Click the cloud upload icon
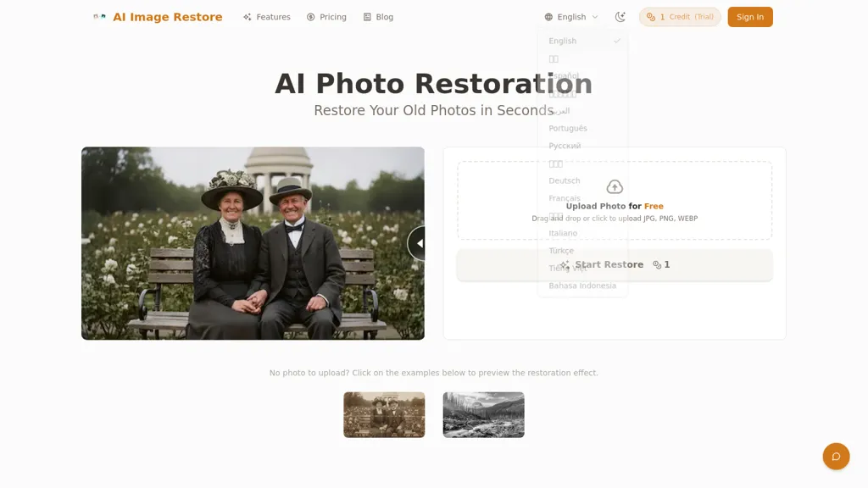 click(615, 187)
